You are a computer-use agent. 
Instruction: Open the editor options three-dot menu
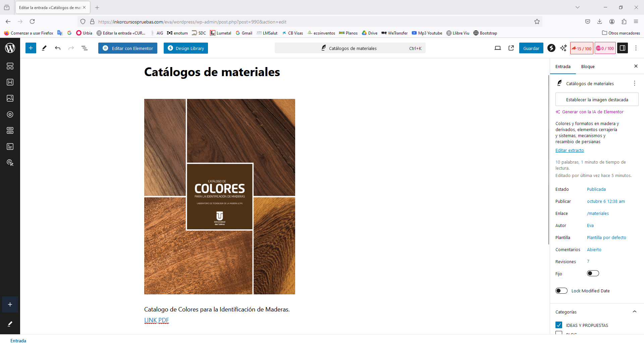click(x=636, y=48)
